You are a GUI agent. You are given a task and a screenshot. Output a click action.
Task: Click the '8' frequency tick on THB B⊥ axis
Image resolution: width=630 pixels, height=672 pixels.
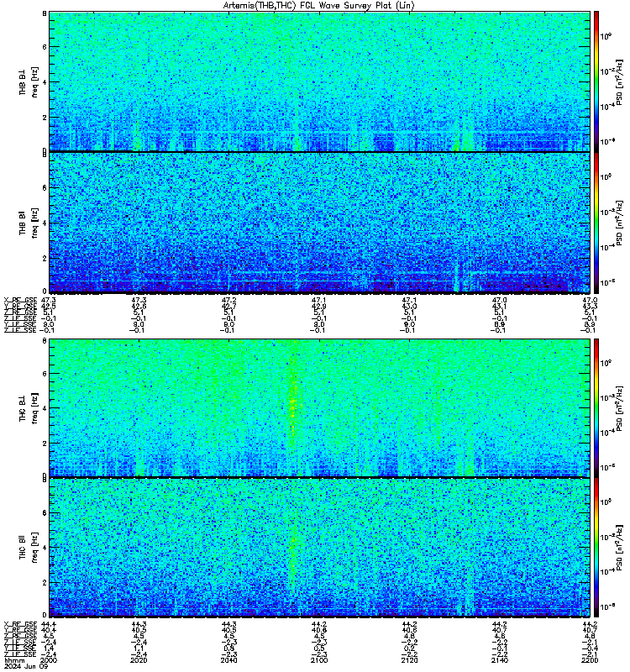45,13
